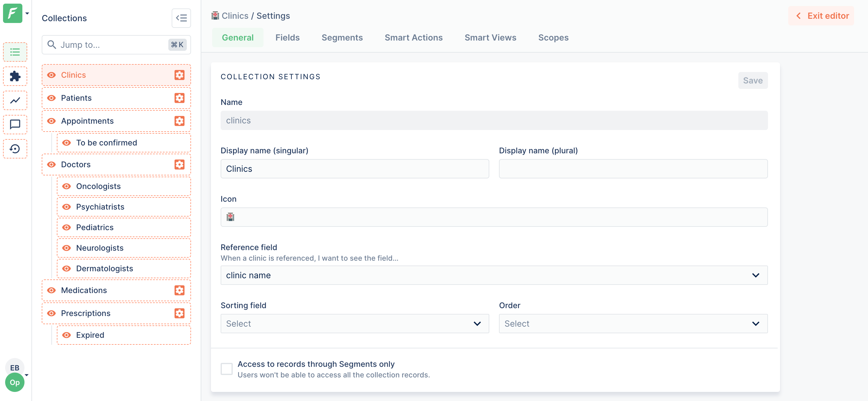Click the Patients collection settings cog
Viewport: 868px width, 401px height.
[x=180, y=98]
